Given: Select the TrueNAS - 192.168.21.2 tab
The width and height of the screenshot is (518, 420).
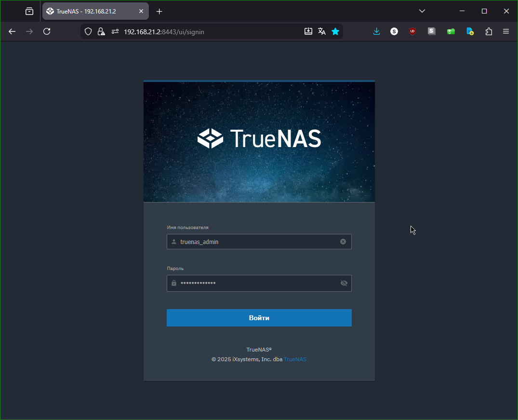Looking at the screenshot, I should pyautogui.click(x=95, y=11).
